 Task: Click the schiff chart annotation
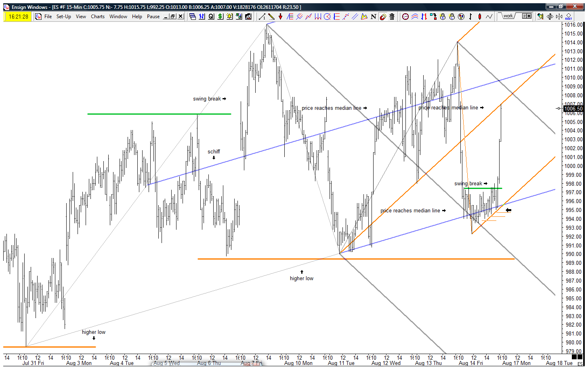pos(214,152)
